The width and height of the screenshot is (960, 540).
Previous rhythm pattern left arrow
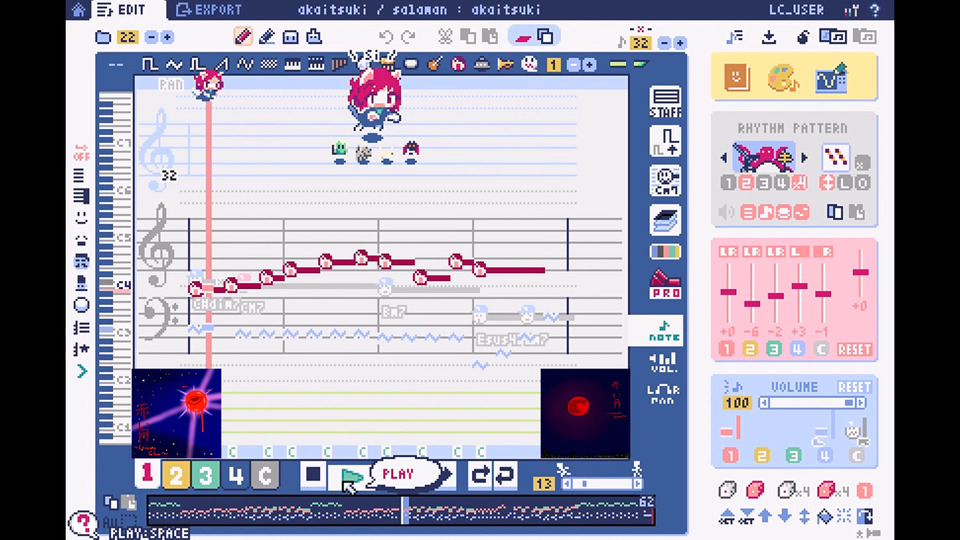[724, 158]
